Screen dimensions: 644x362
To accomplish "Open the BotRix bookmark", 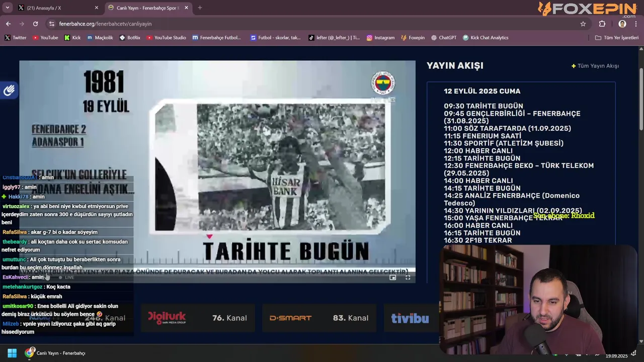I will [x=130, y=38].
